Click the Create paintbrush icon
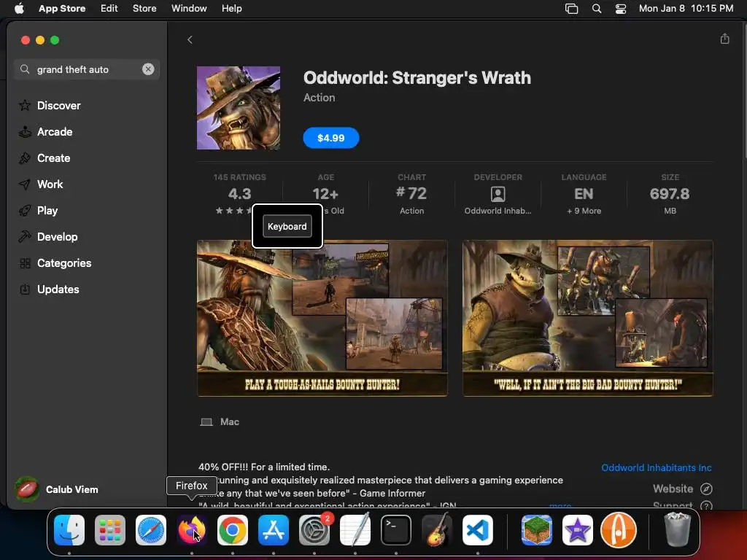Screen dimensions: 747x560 (x=25, y=157)
